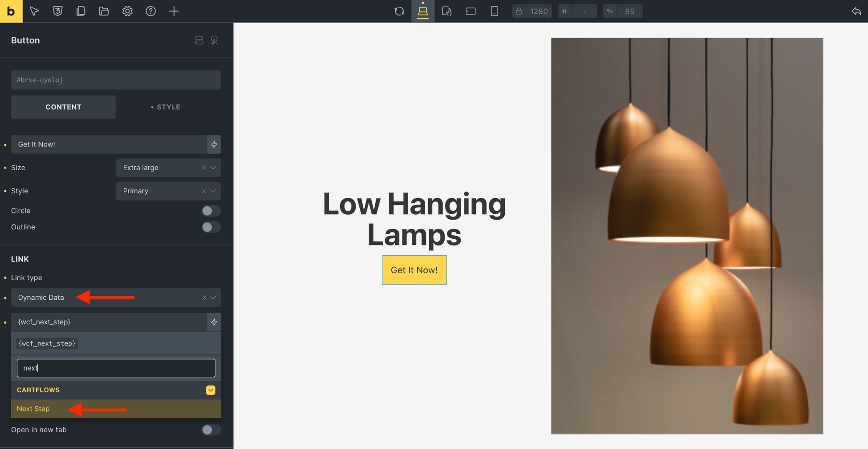Open the CSS shield icon

[x=57, y=11]
